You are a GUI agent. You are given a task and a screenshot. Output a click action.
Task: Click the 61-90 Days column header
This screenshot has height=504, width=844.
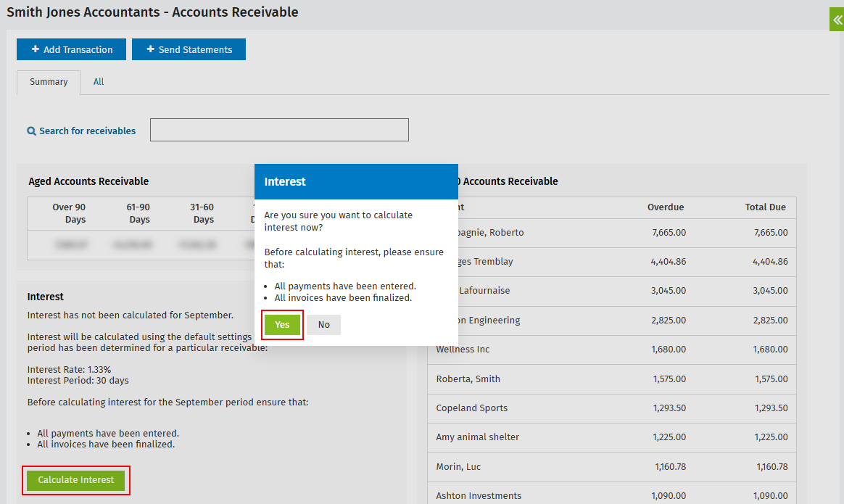139,213
